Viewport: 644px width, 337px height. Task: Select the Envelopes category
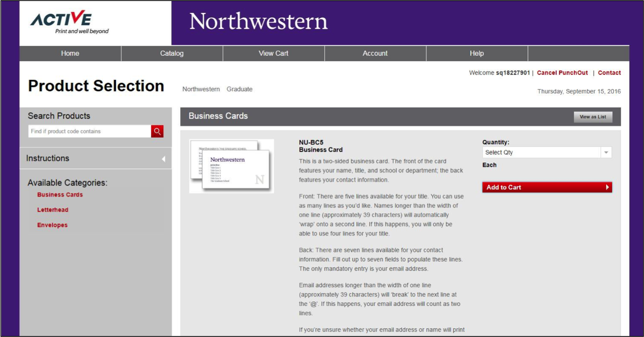52,225
